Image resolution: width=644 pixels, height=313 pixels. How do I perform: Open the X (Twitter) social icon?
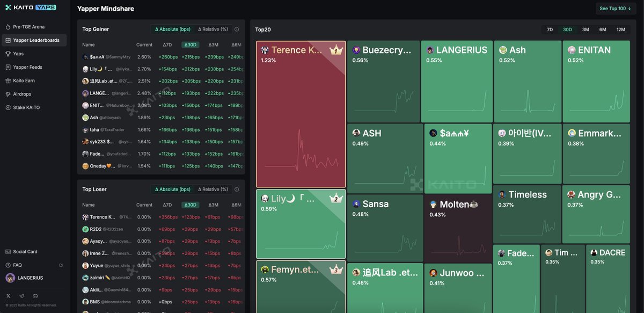click(x=8, y=296)
